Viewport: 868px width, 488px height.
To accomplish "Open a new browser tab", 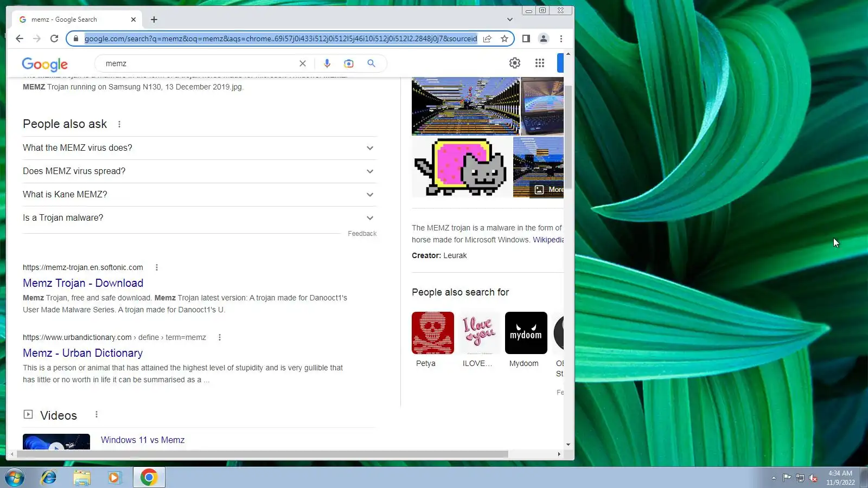I will (x=154, y=20).
